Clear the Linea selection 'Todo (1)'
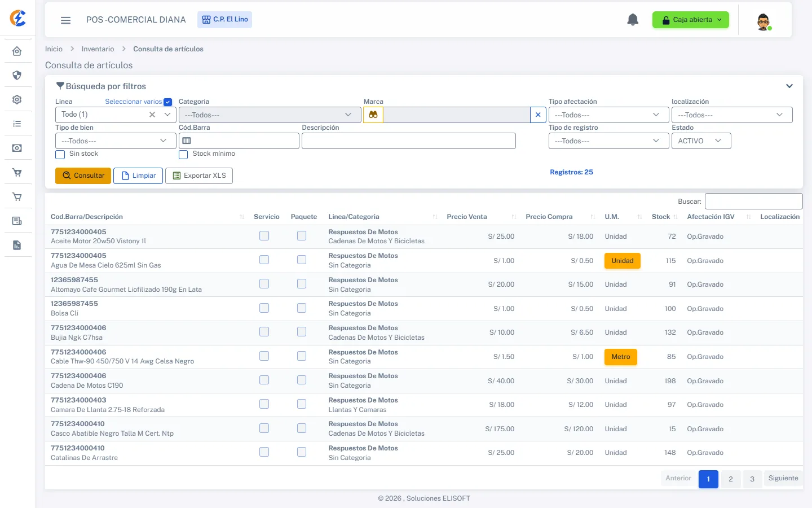Screen dimensions: 812x508 152,115
